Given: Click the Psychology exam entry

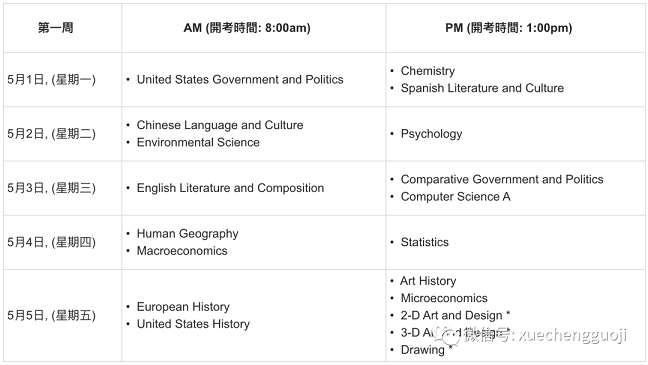Looking at the screenshot, I should pos(431,134).
